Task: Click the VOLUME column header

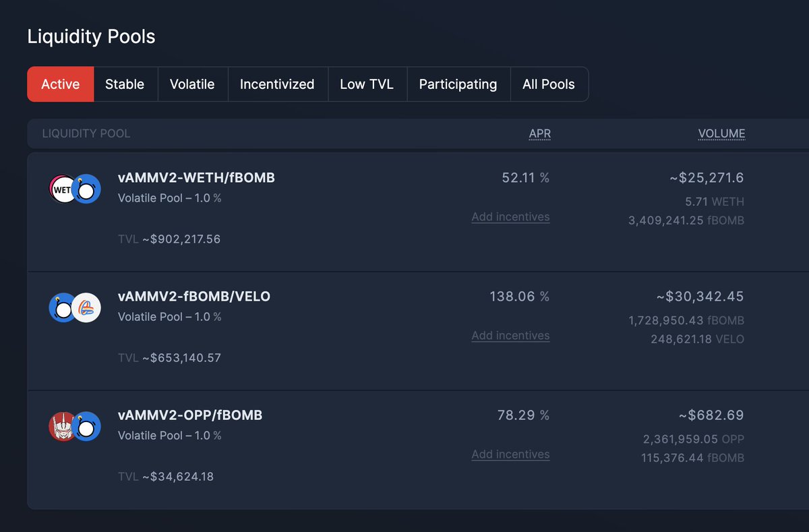Action: coord(721,134)
